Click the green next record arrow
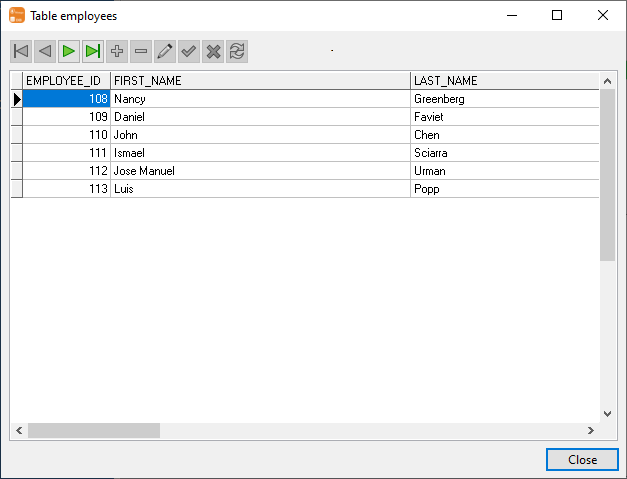Screen dimensions: 627x479 [69, 51]
